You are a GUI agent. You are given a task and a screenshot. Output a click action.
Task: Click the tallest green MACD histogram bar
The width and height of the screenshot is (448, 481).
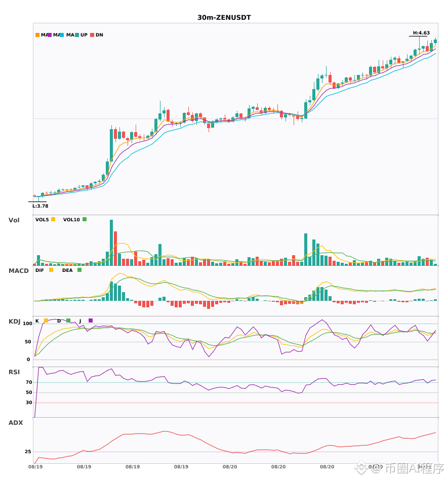(x=111, y=291)
